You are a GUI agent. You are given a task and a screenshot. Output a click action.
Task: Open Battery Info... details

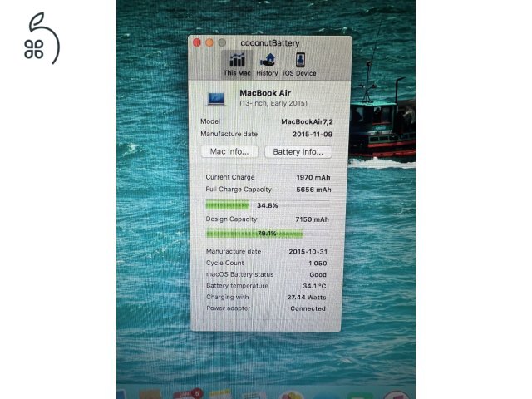click(x=298, y=152)
